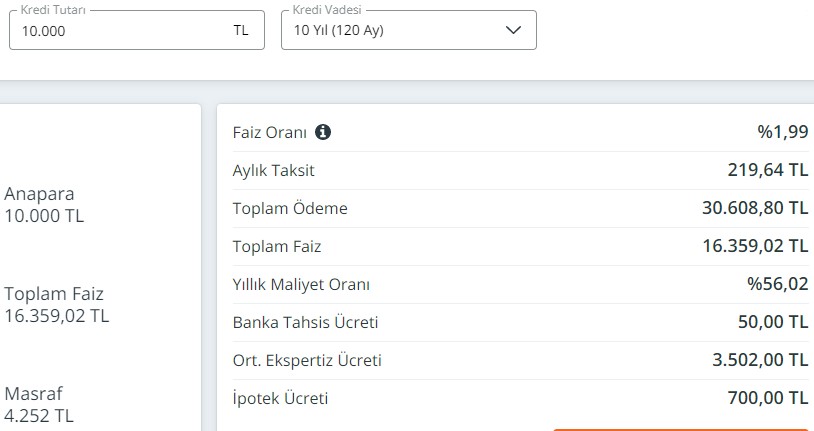Click the Faiz Oranı info icon
The width and height of the screenshot is (814, 431).
(x=323, y=132)
